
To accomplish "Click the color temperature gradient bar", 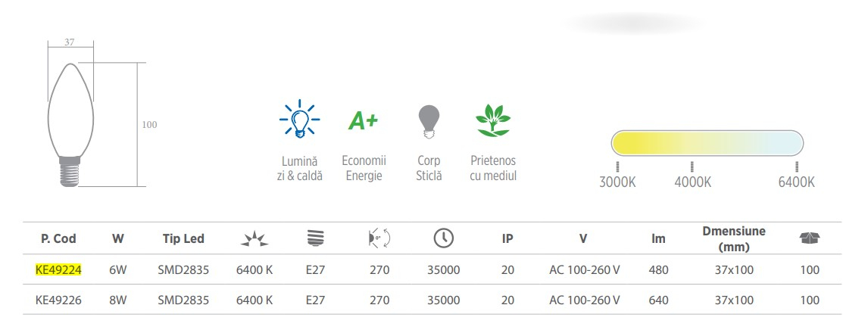I will [707, 143].
